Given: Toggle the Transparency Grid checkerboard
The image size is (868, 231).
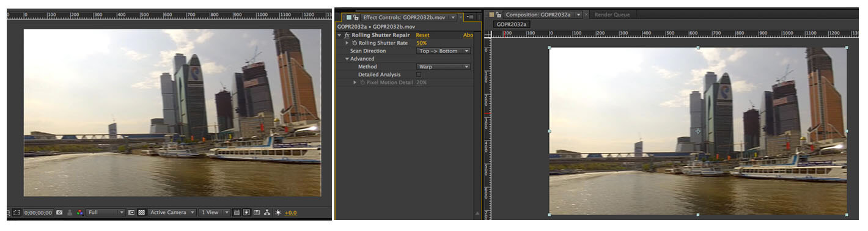Looking at the screenshot, I should click(141, 212).
